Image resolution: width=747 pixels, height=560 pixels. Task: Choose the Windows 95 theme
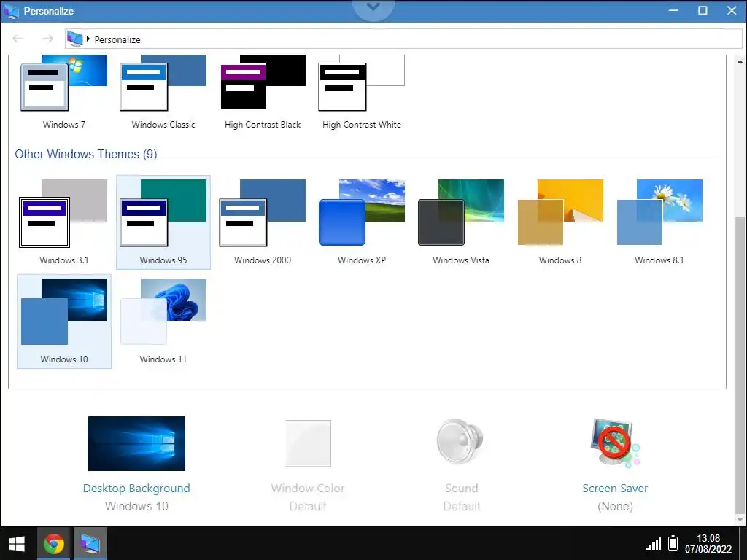[x=163, y=222]
